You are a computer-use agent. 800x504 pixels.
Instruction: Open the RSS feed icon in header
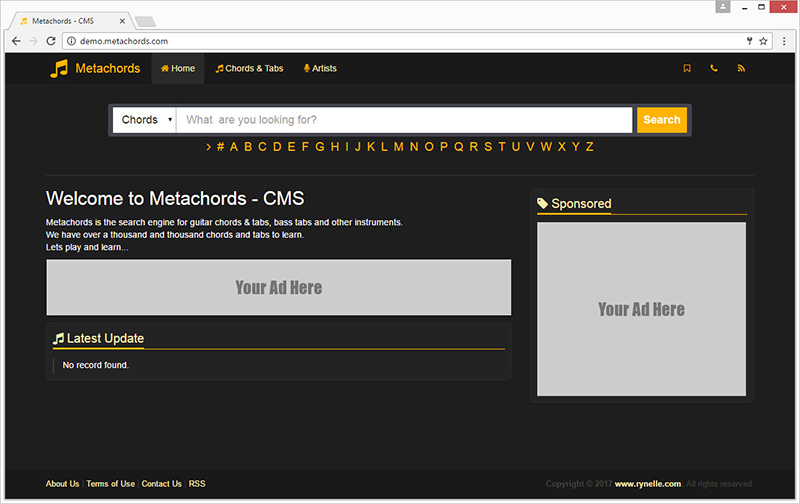[x=741, y=68]
